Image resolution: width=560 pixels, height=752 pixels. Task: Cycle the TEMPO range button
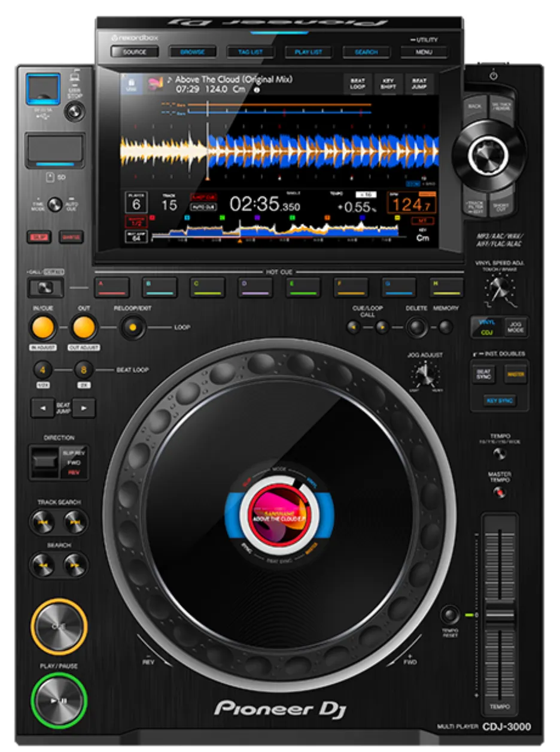tap(499, 453)
